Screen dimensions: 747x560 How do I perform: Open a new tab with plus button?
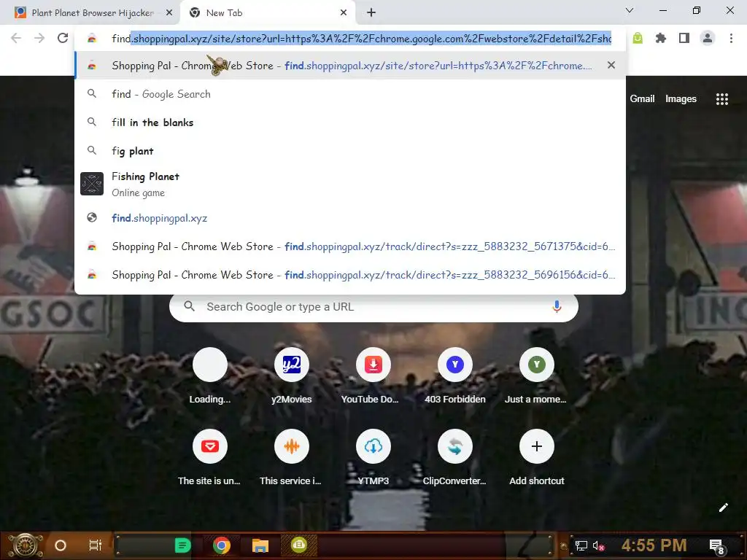pyautogui.click(x=371, y=13)
